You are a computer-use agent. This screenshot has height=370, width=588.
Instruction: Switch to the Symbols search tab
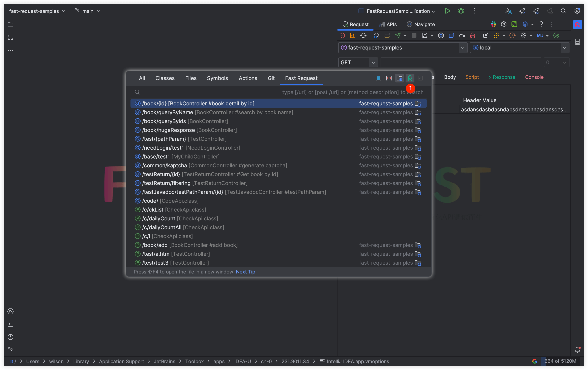(217, 78)
